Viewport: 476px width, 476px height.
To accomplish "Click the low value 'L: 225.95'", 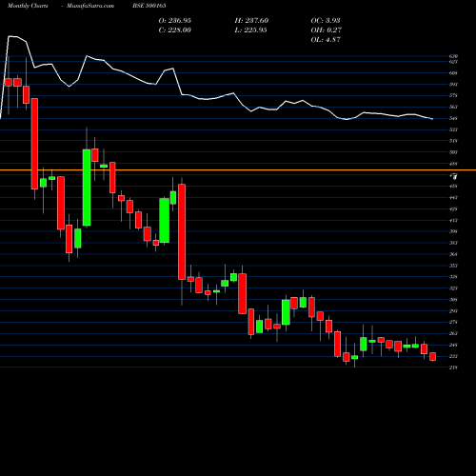I will [250, 30].
